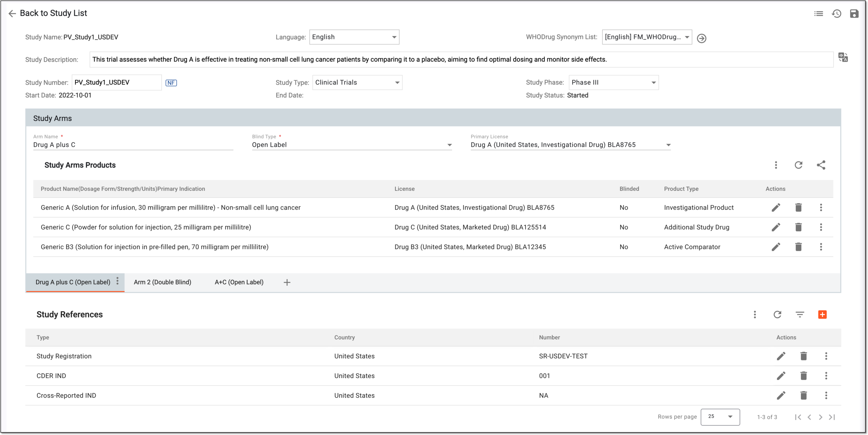Switch to A+C (Open Label) tab
The image size is (868, 435).
click(239, 282)
